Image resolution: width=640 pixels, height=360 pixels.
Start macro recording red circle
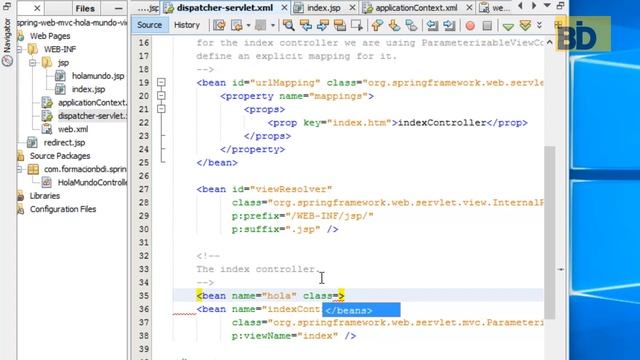(x=470, y=26)
